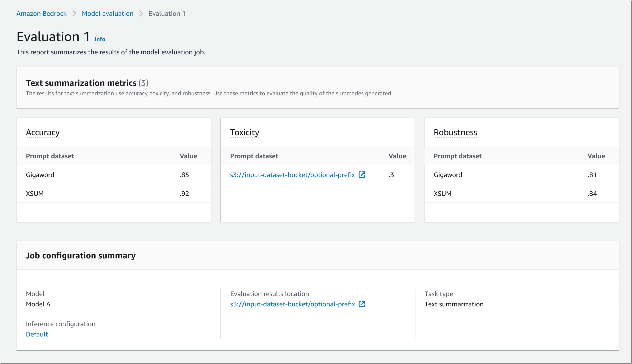The image size is (632, 364).
Task: Open the Evaluation results location s3 link
Action: pyautogui.click(x=292, y=304)
